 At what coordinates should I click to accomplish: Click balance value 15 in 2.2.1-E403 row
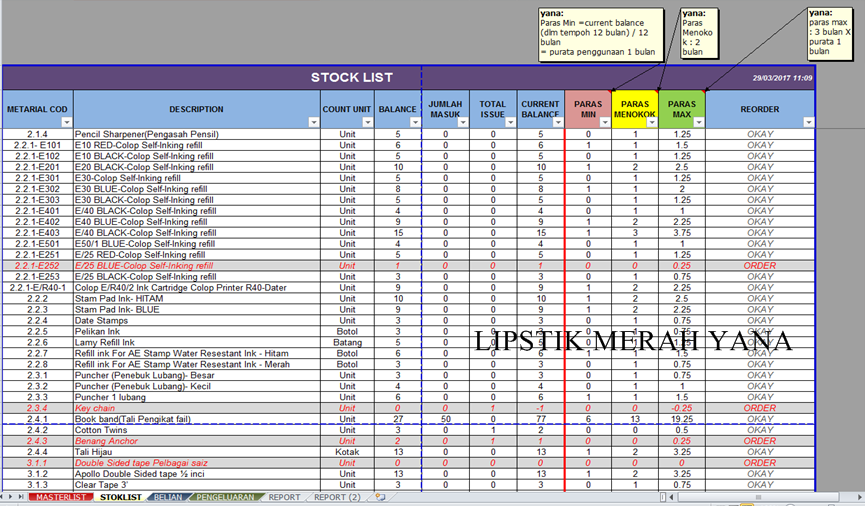pos(398,233)
